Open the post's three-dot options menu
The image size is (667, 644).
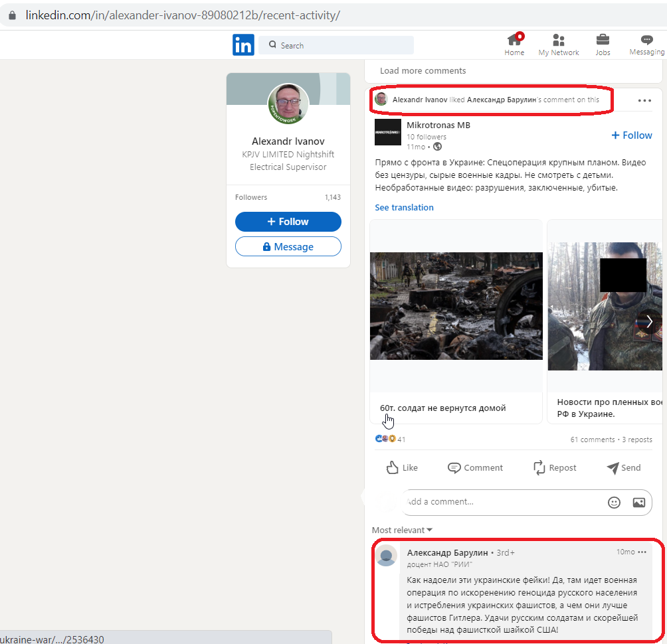(644, 100)
